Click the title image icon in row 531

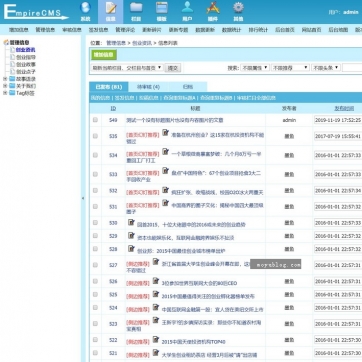pyautogui.click(x=165, y=203)
